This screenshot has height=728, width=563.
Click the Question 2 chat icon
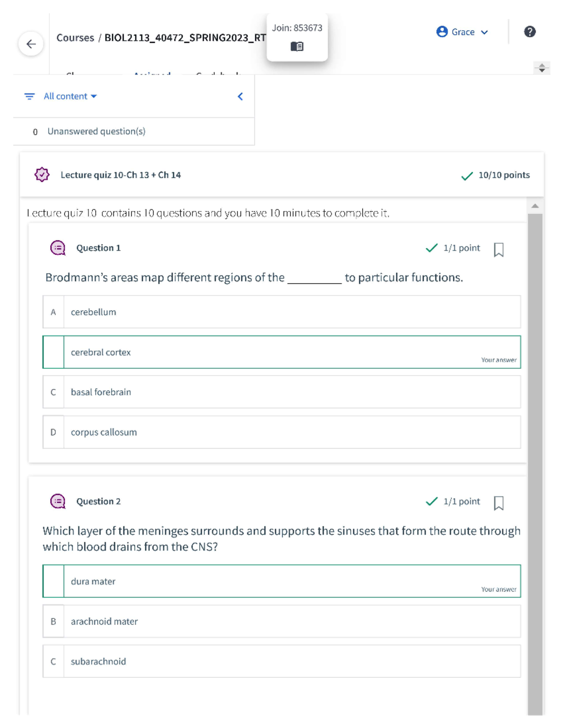click(x=58, y=502)
